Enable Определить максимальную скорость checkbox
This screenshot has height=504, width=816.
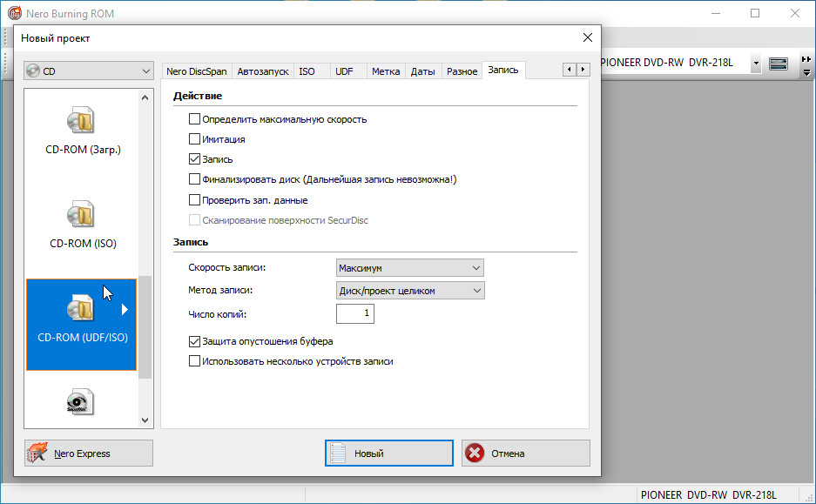point(194,119)
